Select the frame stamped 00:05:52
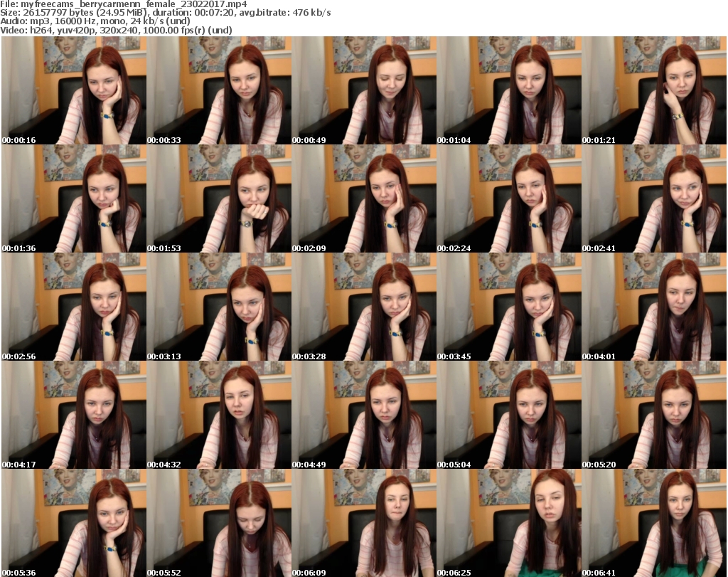Viewport: 728px width, 577px height. [219, 523]
